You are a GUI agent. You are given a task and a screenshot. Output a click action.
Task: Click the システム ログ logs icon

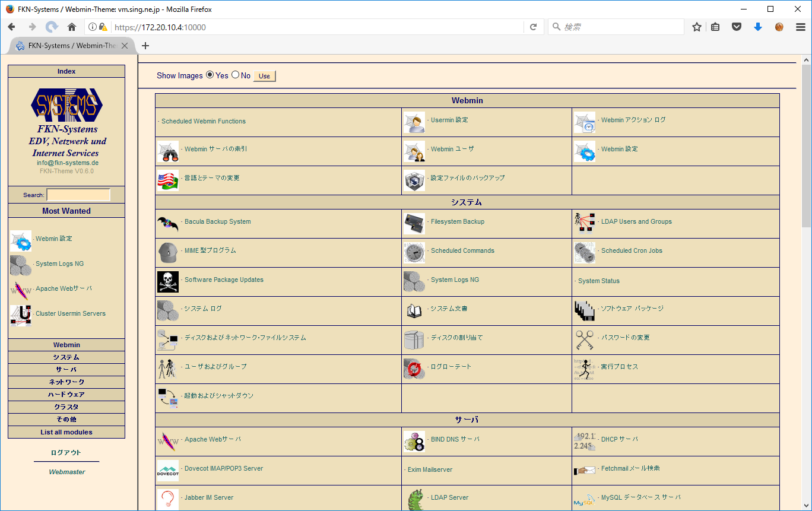tap(168, 311)
